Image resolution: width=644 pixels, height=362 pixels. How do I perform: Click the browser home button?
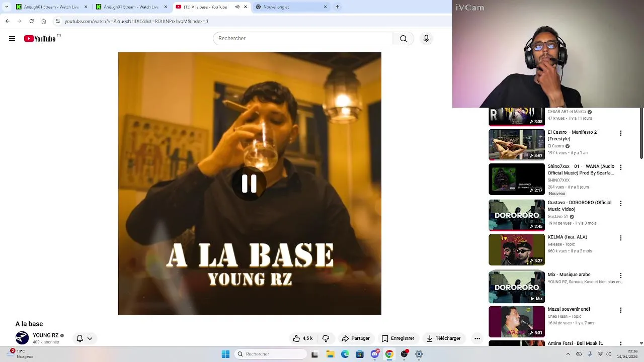pos(43,21)
